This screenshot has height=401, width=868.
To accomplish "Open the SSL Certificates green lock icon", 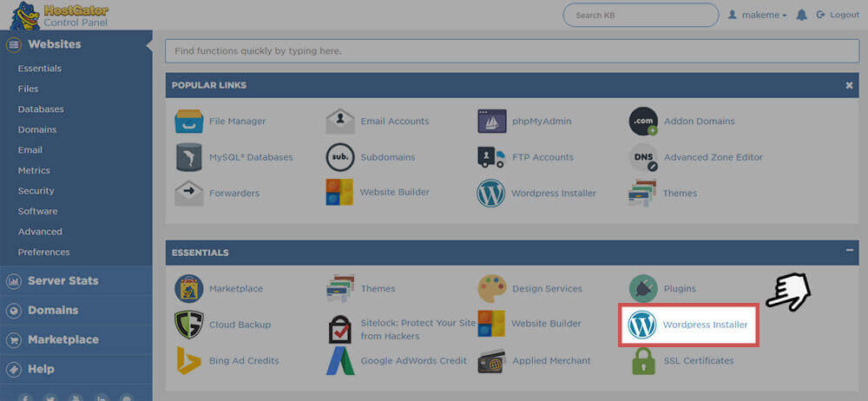I will (x=643, y=360).
